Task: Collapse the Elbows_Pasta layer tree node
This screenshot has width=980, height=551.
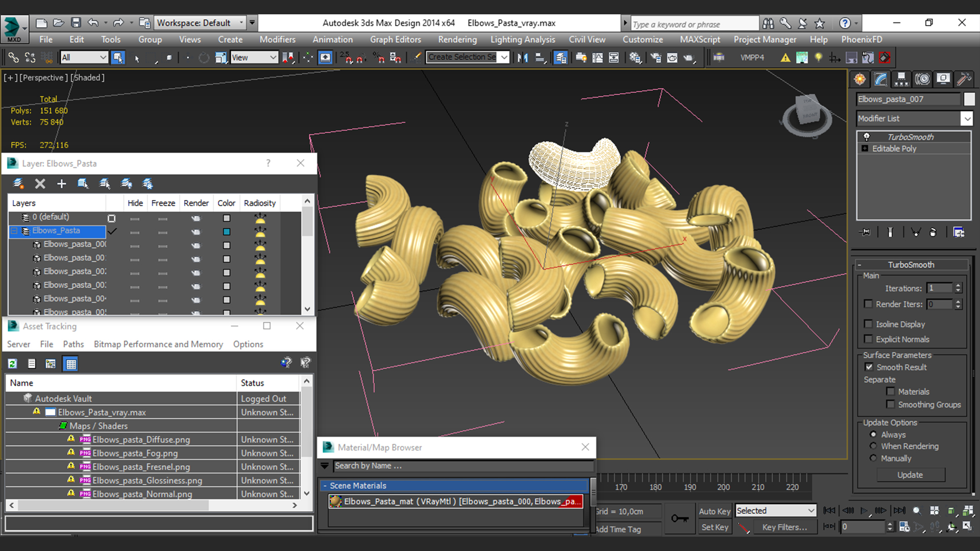Action: click(14, 231)
